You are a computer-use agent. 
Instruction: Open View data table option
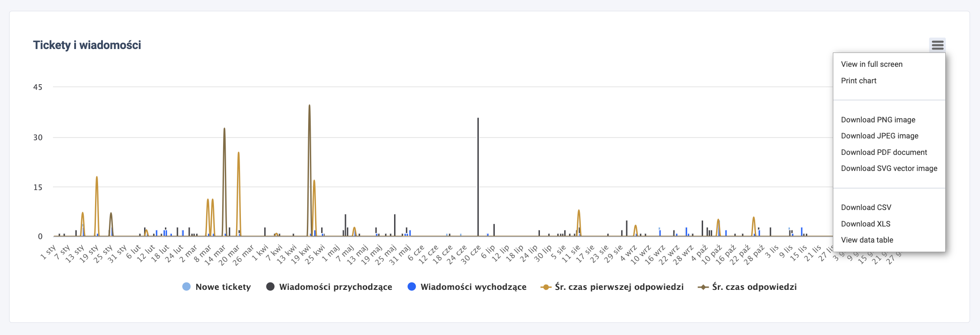pos(867,240)
